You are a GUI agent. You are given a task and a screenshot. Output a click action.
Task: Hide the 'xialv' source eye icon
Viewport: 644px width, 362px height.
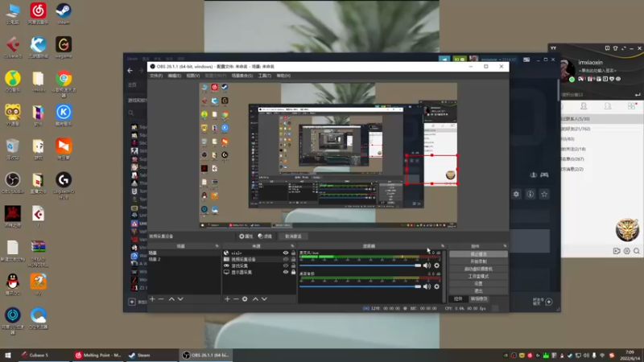point(286,253)
